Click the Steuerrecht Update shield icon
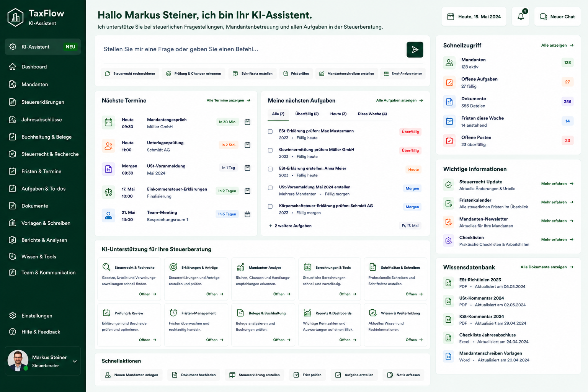 [x=448, y=185]
